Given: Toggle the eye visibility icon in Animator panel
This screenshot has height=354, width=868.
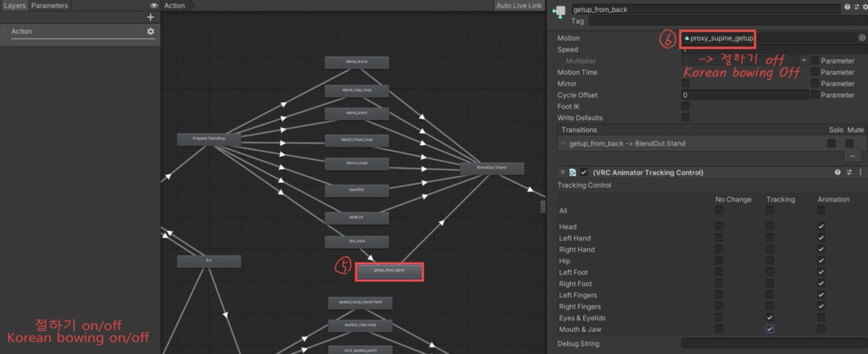Looking at the screenshot, I should (154, 6).
